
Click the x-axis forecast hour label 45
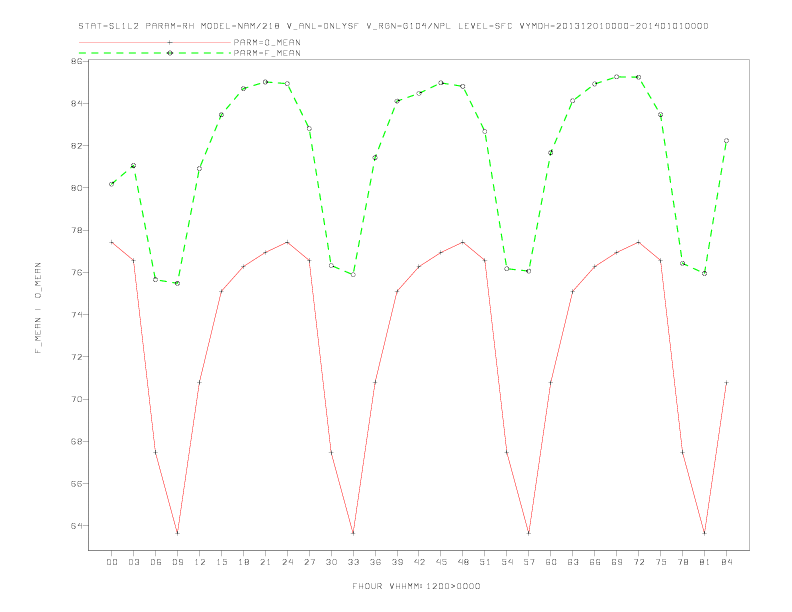(441, 562)
